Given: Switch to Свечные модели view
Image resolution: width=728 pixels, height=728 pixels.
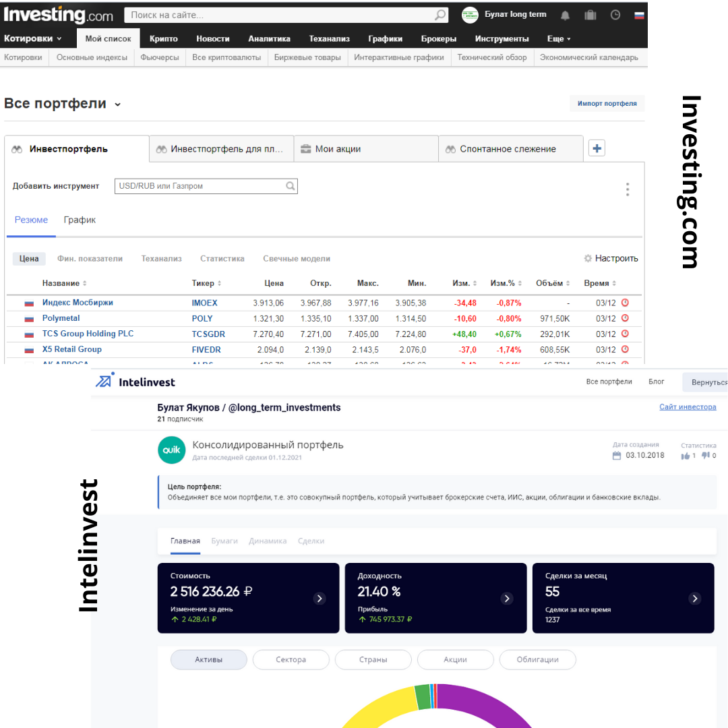Looking at the screenshot, I should click(297, 259).
